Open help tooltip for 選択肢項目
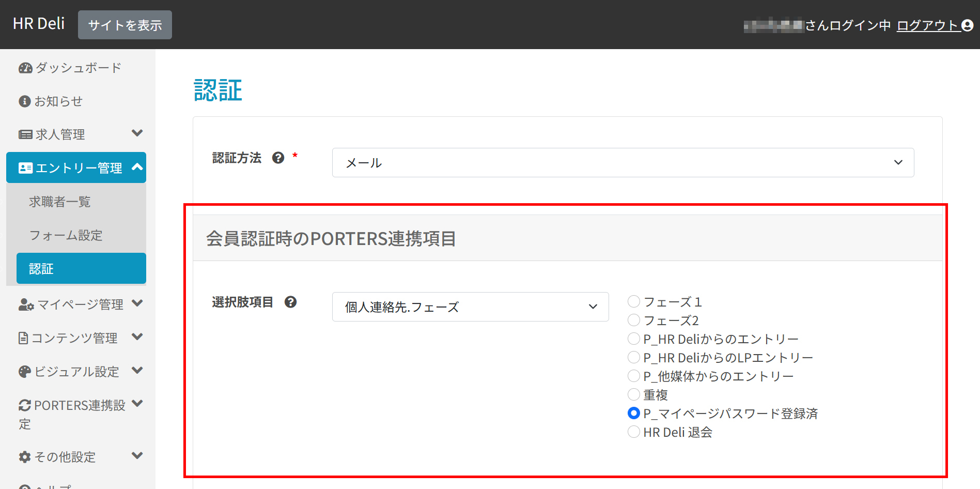980x489 pixels. coord(291,302)
